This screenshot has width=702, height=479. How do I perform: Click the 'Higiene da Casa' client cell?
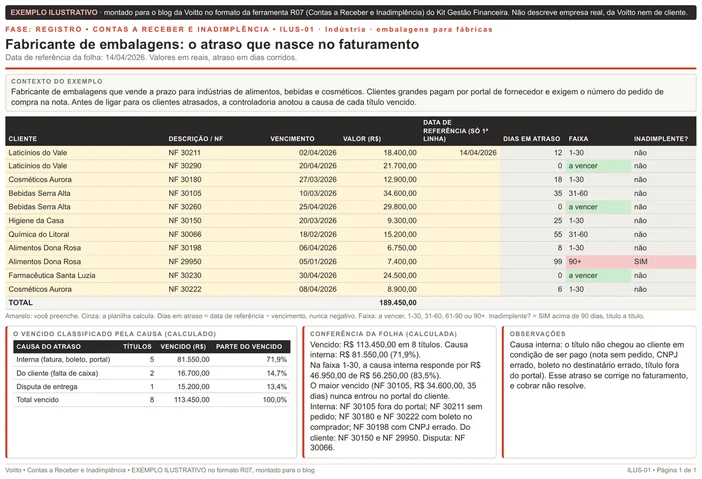[36, 221]
